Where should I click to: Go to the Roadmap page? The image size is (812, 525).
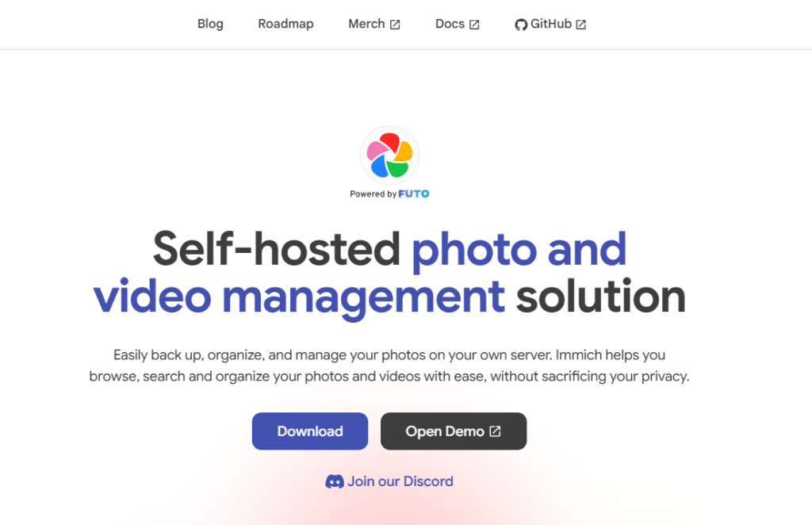285,24
